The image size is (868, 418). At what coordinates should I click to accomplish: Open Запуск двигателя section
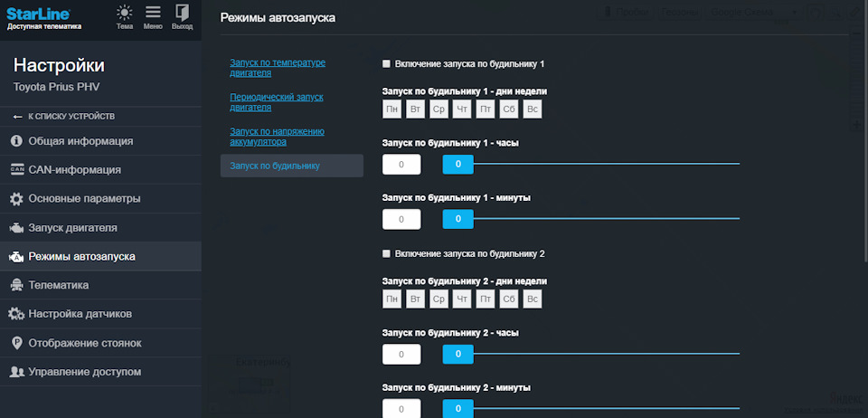tap(100, 227)
